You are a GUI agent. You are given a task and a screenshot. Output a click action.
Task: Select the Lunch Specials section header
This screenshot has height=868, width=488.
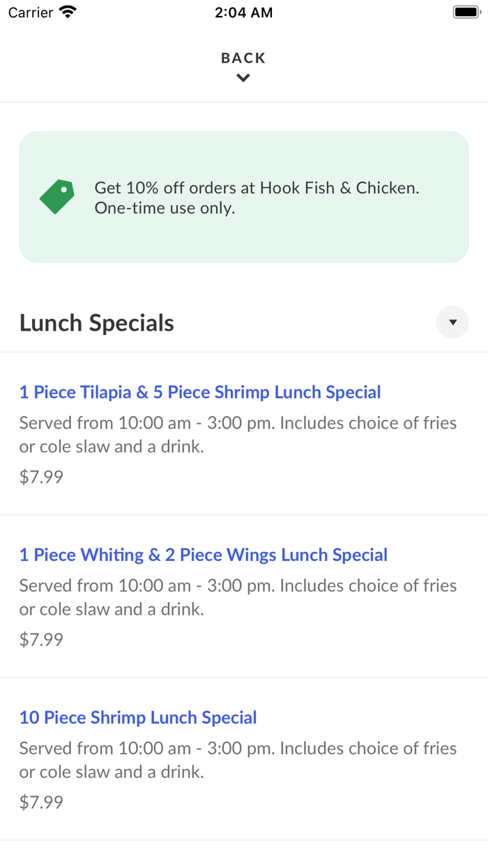tap(96, 322)
